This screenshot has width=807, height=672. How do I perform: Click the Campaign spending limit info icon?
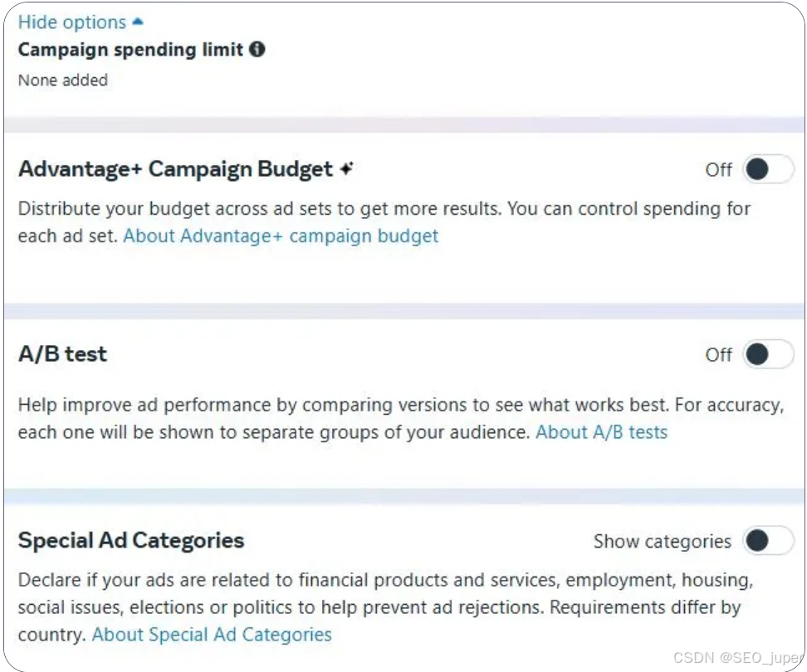[257, 50]
